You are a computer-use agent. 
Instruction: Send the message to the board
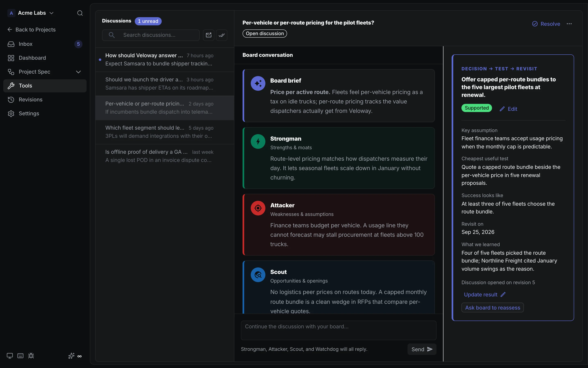pos(422,349)
